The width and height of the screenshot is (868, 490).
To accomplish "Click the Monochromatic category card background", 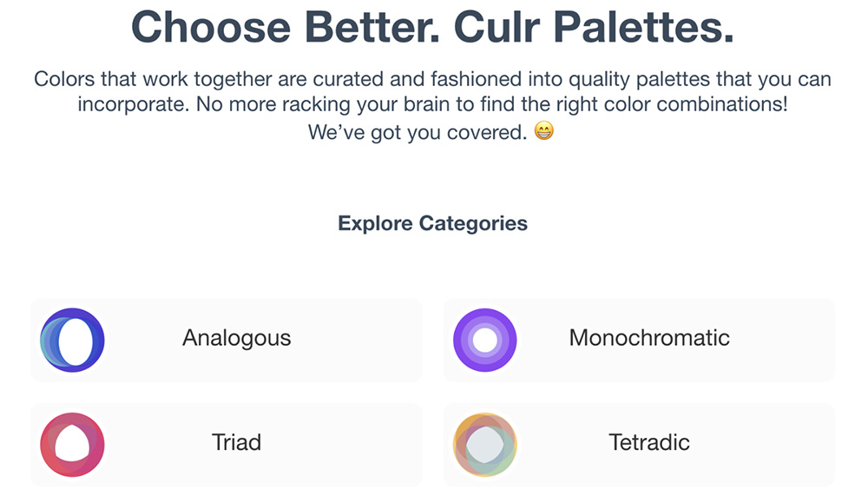I will (639, 340).
